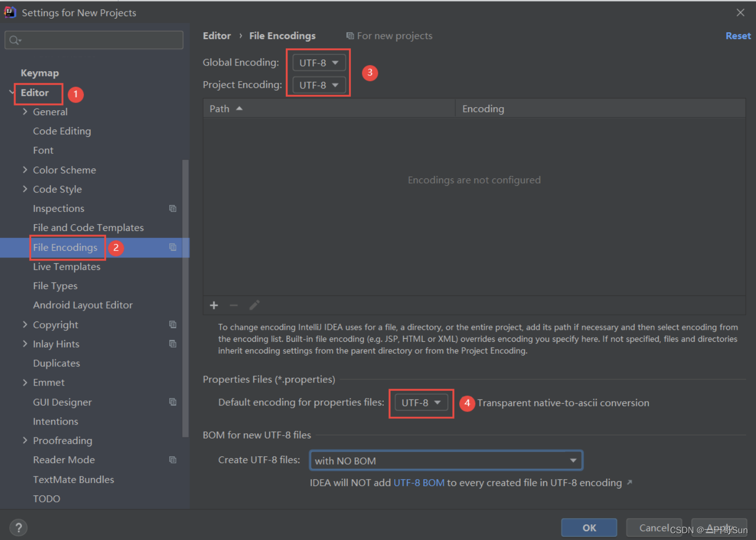
Task: Click the project-level icon beside Reader Mode
Action: click(173, 460)
